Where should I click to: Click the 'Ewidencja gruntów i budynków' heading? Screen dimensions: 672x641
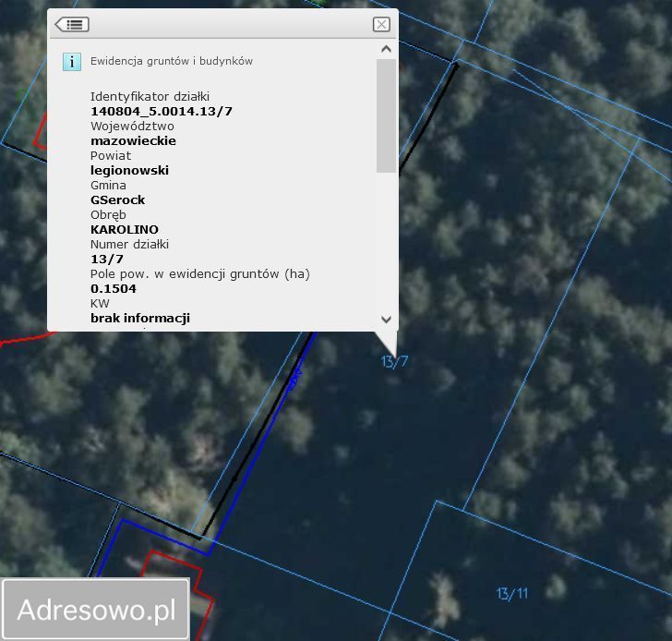point(172,61)
